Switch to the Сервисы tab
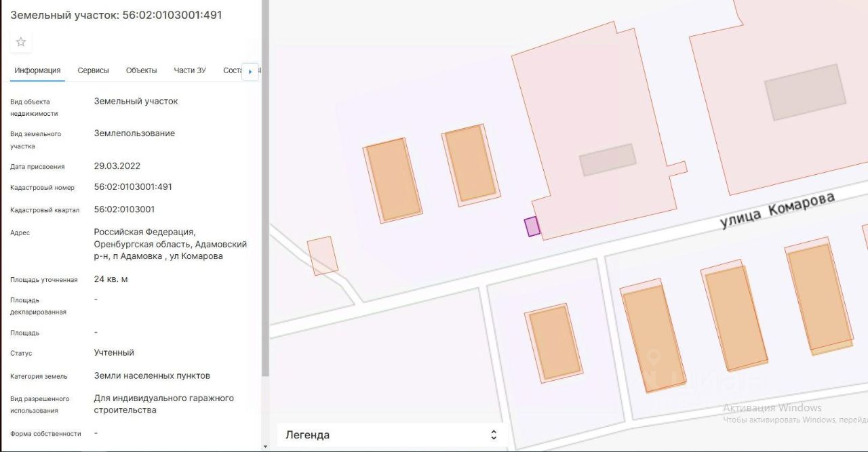868x452 pixels. tap(94, 70)
